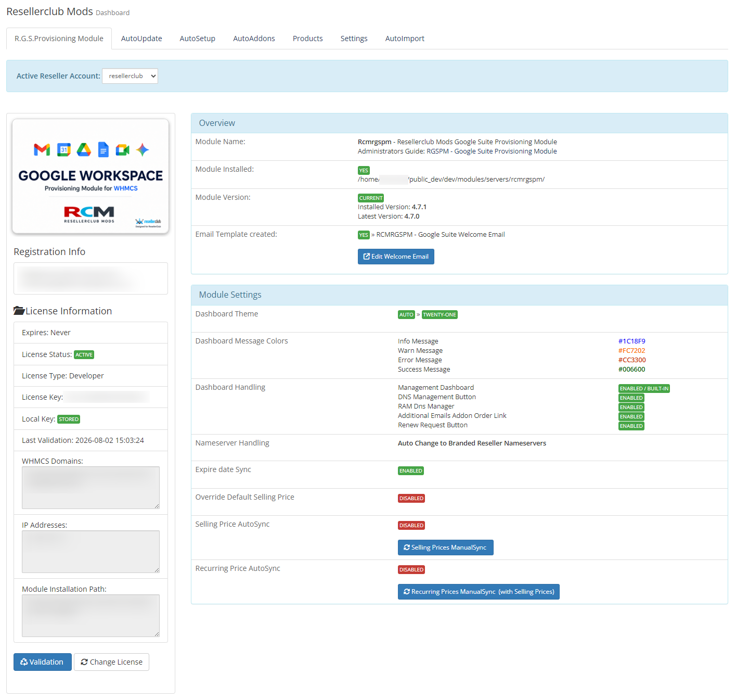This screenshot has height=700, width=736.
Task: Click the WHMCS Domains text area
Action: pyautogui.click(x=91, y=488)
